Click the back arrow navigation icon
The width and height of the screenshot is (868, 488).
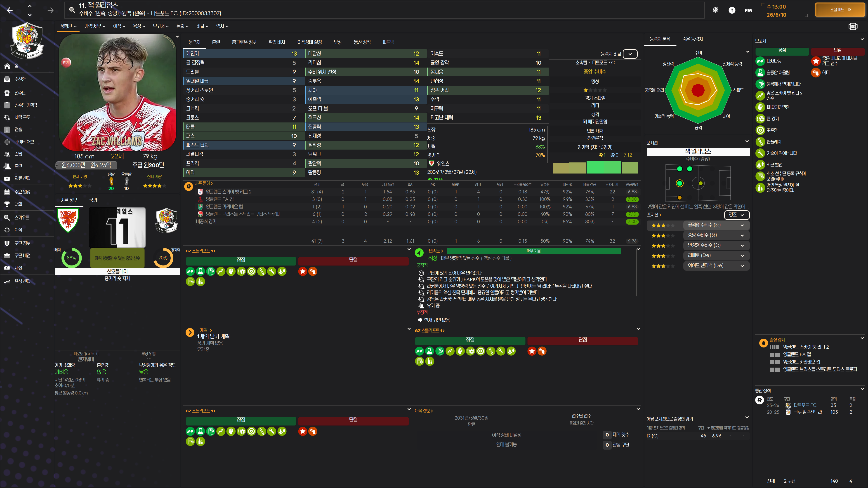point(10,10)
